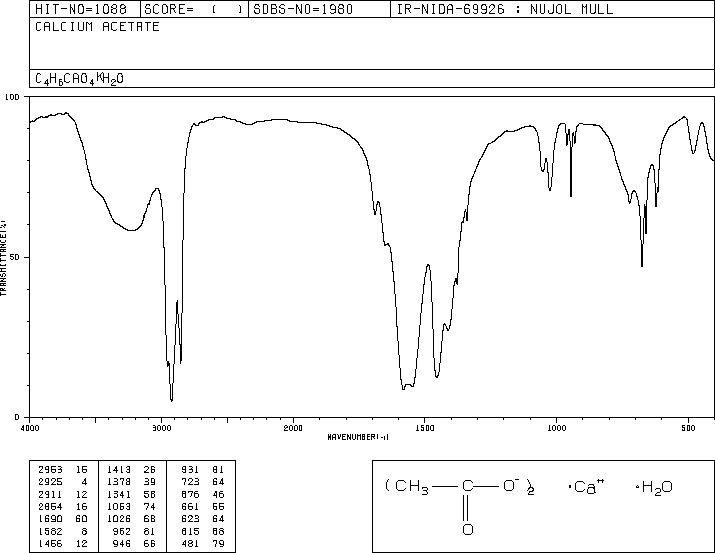The width and height of the screenshot is (715, 553).
Task: Select the C4H6CaO4 H2O molecular formula
Action: 79,79
